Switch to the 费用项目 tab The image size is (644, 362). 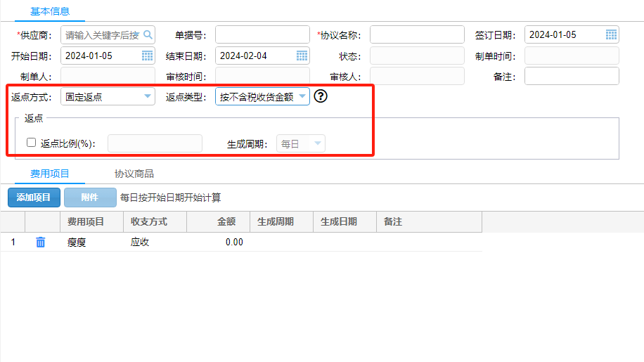click(x=50, y=174)
